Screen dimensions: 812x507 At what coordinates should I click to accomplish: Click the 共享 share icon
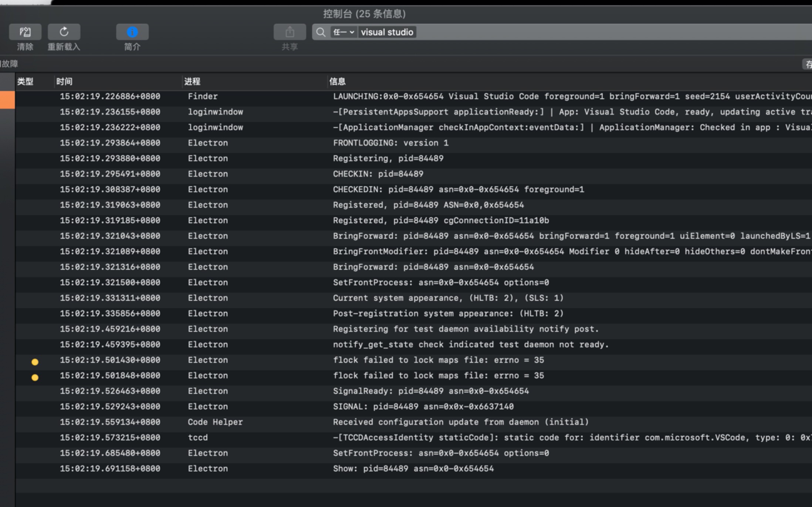coord(289,32)
